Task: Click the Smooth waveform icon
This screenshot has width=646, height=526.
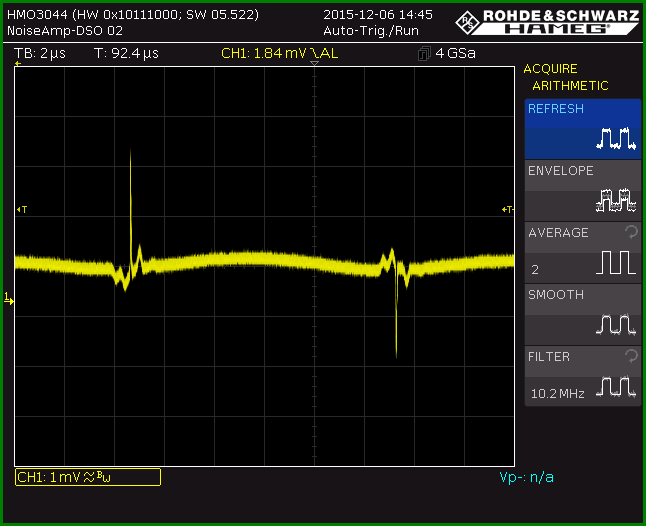Action: (616, 325)
